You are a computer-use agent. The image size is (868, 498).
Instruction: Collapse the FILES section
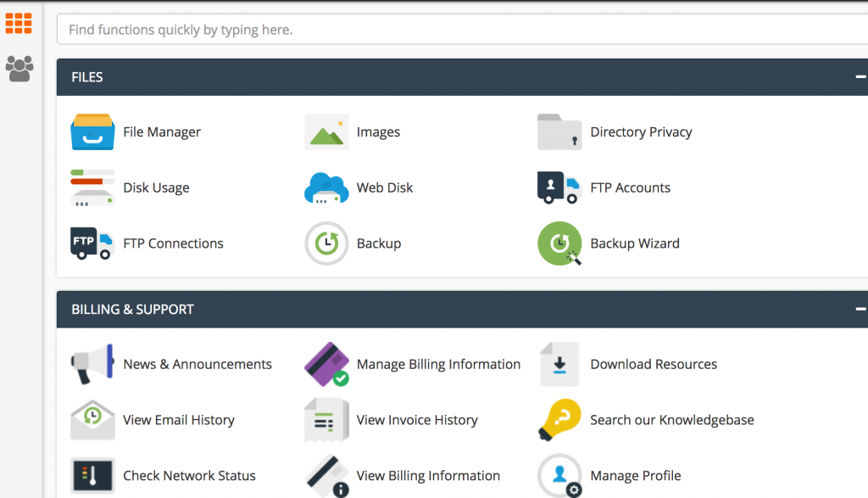[x=860, y=77]
